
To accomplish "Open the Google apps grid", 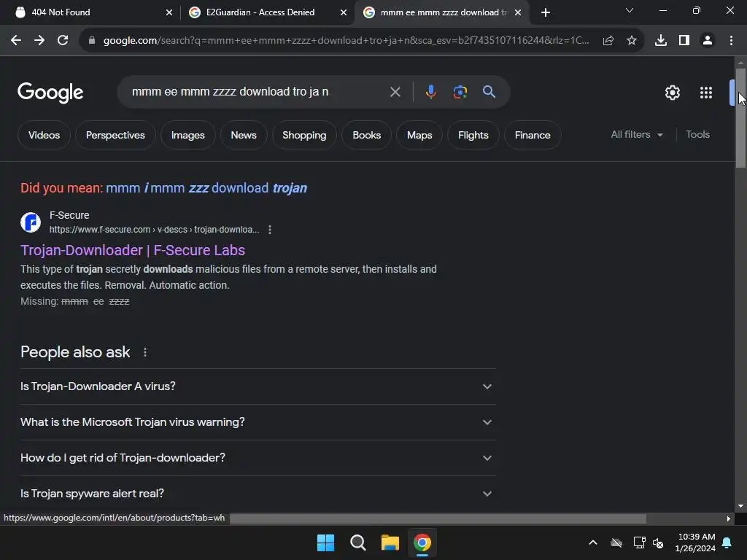I will click(x=706, y=93).
